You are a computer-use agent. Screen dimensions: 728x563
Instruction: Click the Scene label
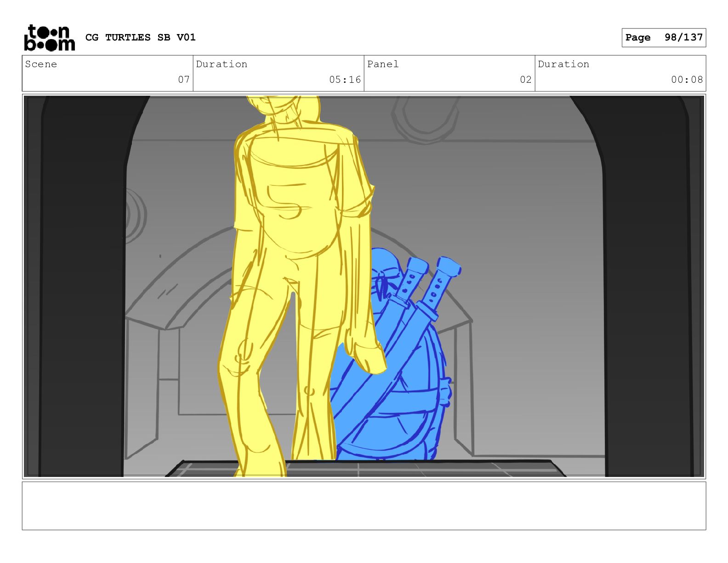(41, 64)
